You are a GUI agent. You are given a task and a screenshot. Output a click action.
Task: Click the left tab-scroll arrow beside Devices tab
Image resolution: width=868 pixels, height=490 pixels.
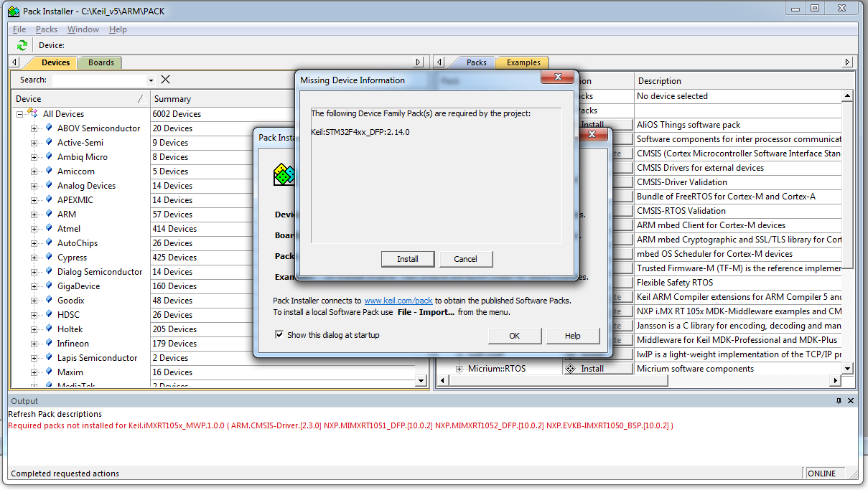tap(15, 62)
